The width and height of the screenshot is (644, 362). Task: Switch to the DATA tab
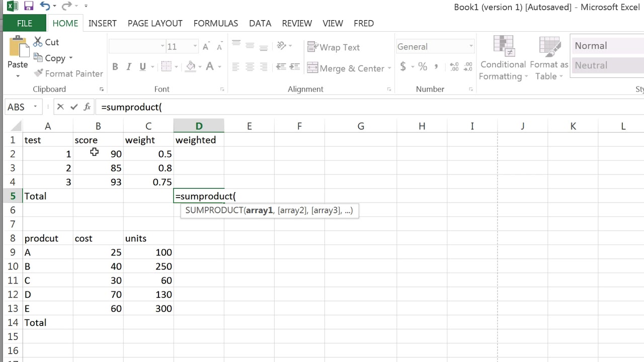tap(260, 23)
